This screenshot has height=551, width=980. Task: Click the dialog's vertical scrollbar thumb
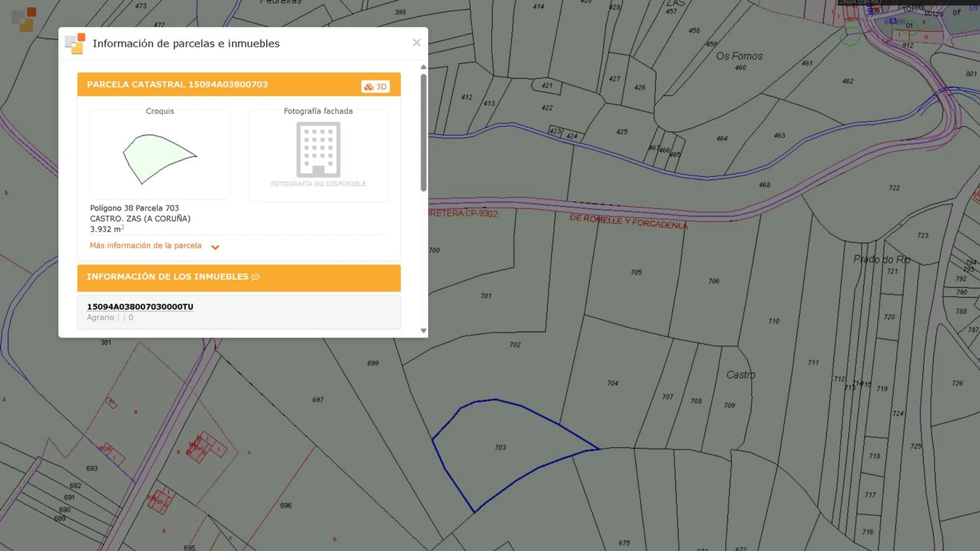423,132
